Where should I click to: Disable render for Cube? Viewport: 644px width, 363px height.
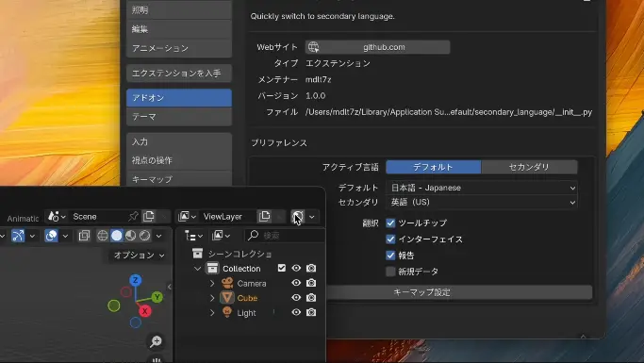[x=311, y=298]
